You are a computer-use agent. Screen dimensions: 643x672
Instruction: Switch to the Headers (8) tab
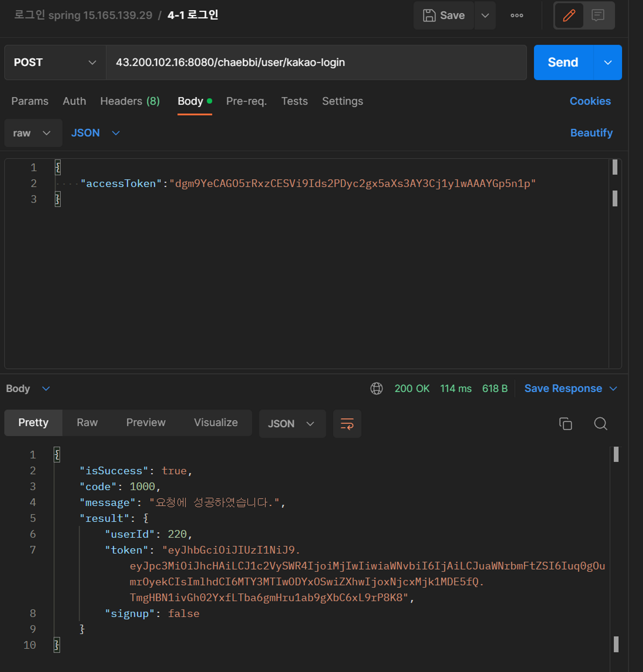(x=130, y=101)
